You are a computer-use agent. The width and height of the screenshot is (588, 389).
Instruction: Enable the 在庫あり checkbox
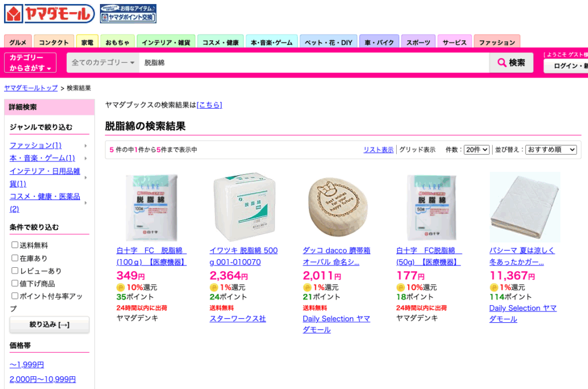click(x=14, y=258)
